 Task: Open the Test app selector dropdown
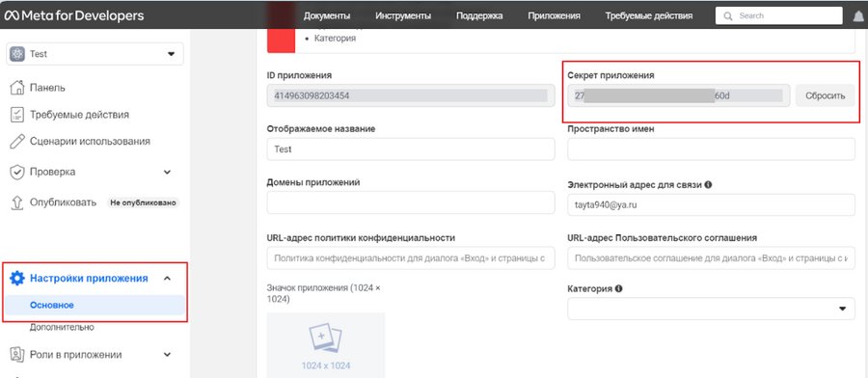coord(95,54)
